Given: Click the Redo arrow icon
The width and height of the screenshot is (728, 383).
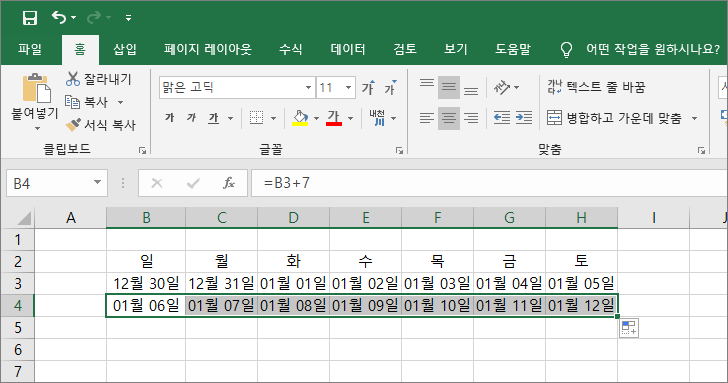Looking at the screenshot, I should (94, 18).
